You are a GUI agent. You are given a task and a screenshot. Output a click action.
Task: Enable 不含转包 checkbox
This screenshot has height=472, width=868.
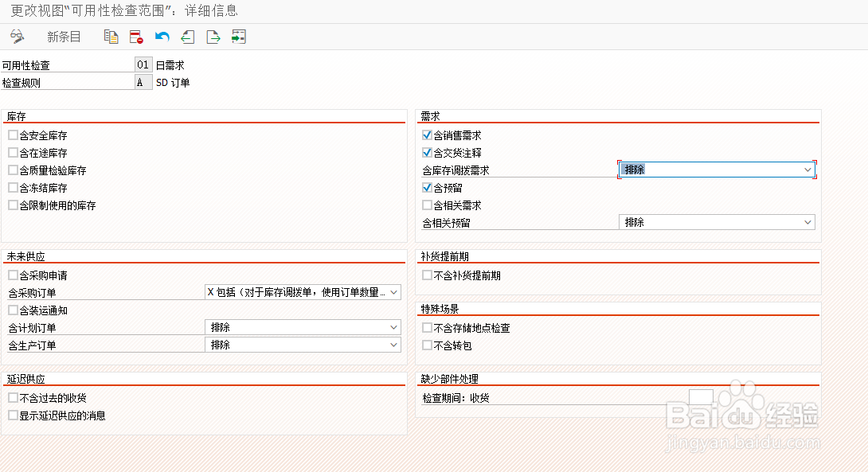coord(427,345)
